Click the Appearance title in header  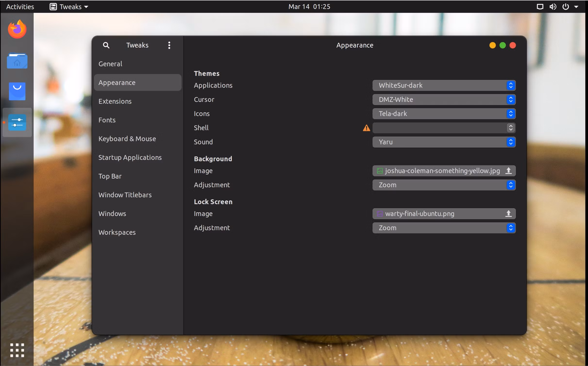tap(355, 45)
